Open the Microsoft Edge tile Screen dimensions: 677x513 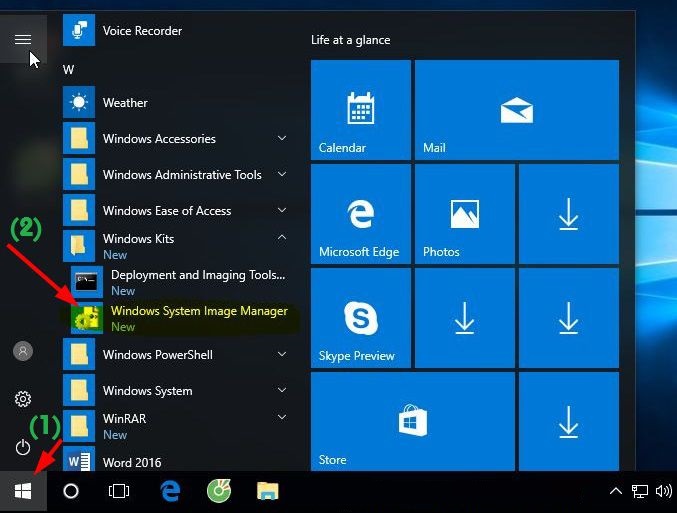[x=361, y=214]
